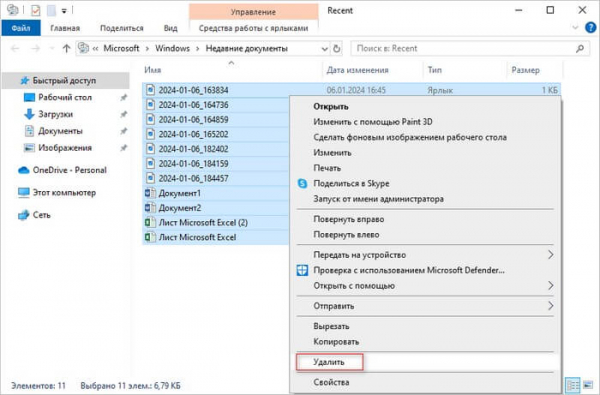Select the Лист Microsoft Excel shortcut name
Viewport: 600px width, 395px height.
pos(197,237)
